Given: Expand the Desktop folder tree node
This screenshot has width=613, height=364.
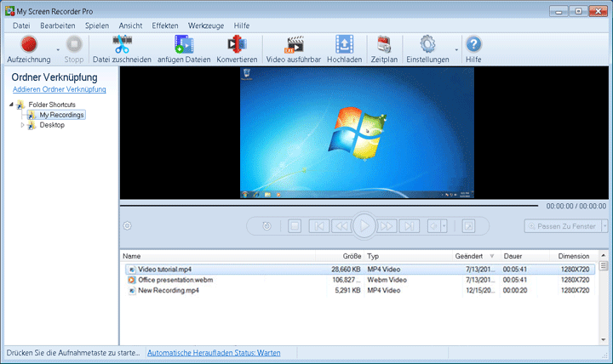Looking at the screenshot, I should tap(23, 125).
